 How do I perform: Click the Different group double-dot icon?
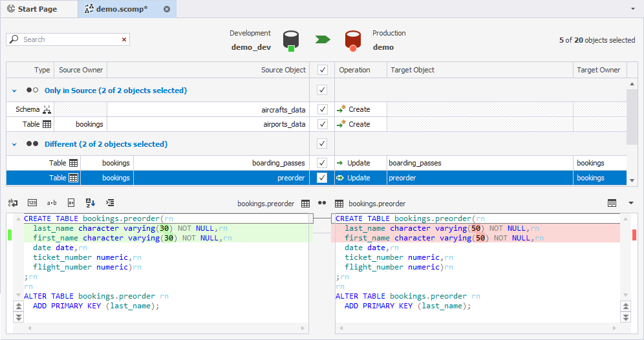(32, 143)
